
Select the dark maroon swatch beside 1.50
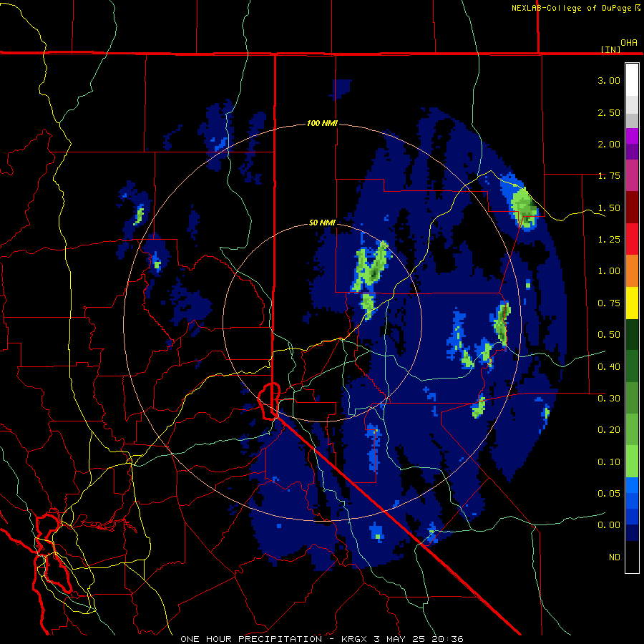click(632, 208)
